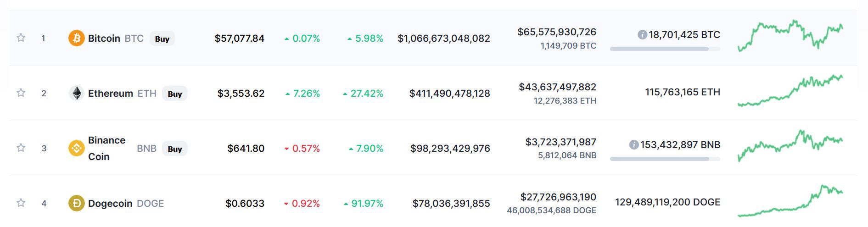Click the Ethereum diamond logo icon
Image resolution: width=868 pixels, height=227 pixels.
click(x=76, y=93)
